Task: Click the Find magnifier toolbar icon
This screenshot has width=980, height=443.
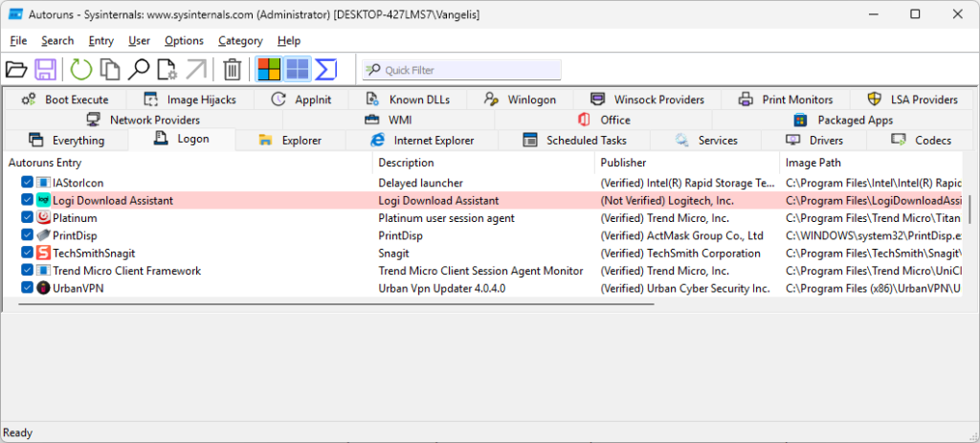Action: (x=138, y=69)
